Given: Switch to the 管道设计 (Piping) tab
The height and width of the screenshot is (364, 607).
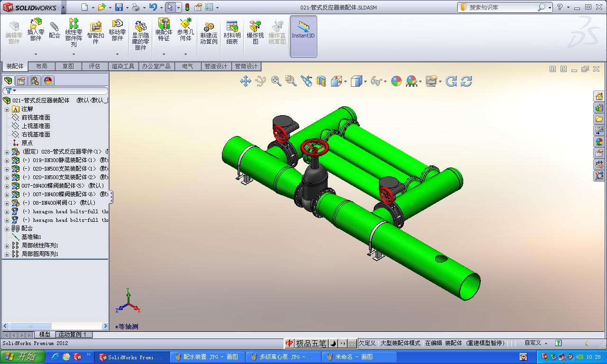Looking at the screenshot, I should pos(216,66).
